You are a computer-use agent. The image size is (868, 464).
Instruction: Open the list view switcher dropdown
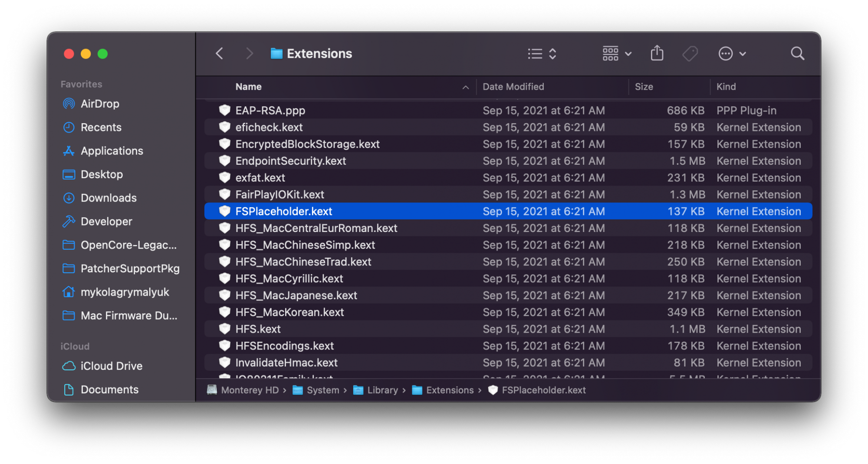point(542,54)
